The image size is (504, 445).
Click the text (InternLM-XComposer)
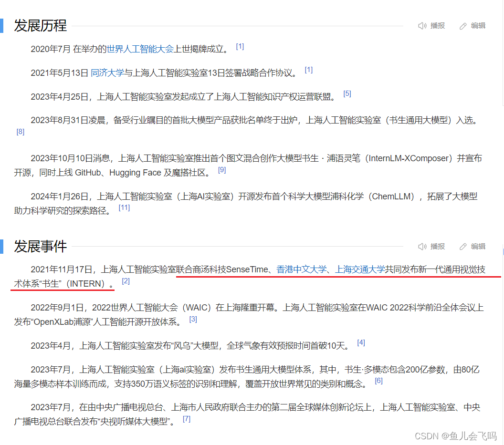pos(409,158)
